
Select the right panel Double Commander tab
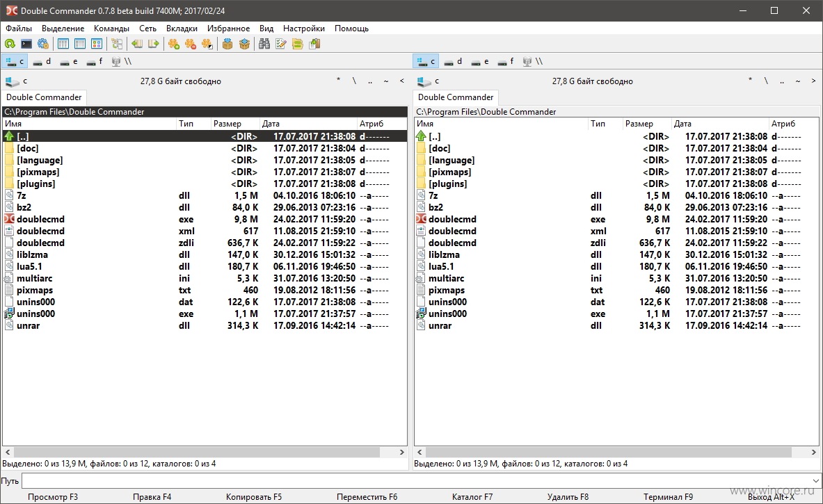[456, 97]
